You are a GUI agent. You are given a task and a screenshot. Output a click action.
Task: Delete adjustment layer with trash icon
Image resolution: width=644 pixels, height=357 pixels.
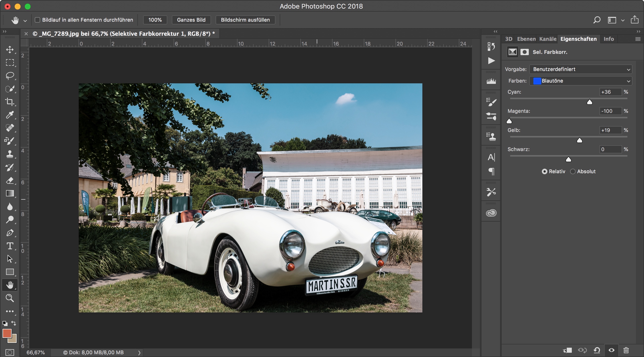626,350
